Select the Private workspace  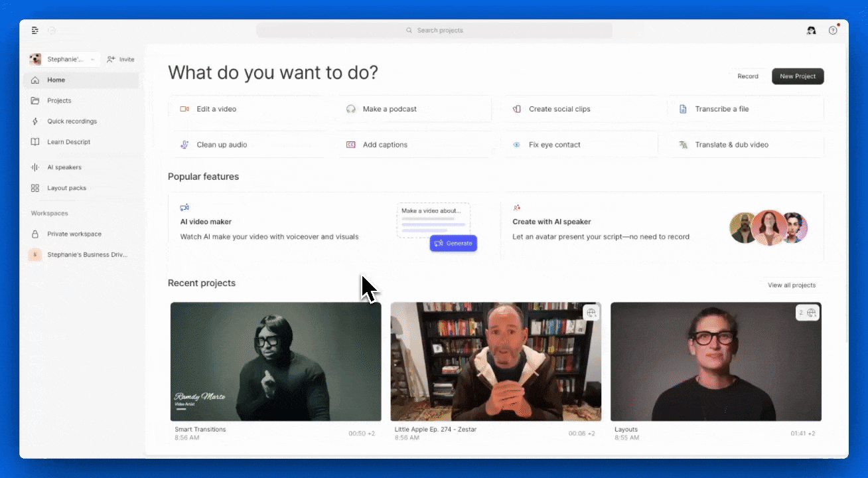75,234
